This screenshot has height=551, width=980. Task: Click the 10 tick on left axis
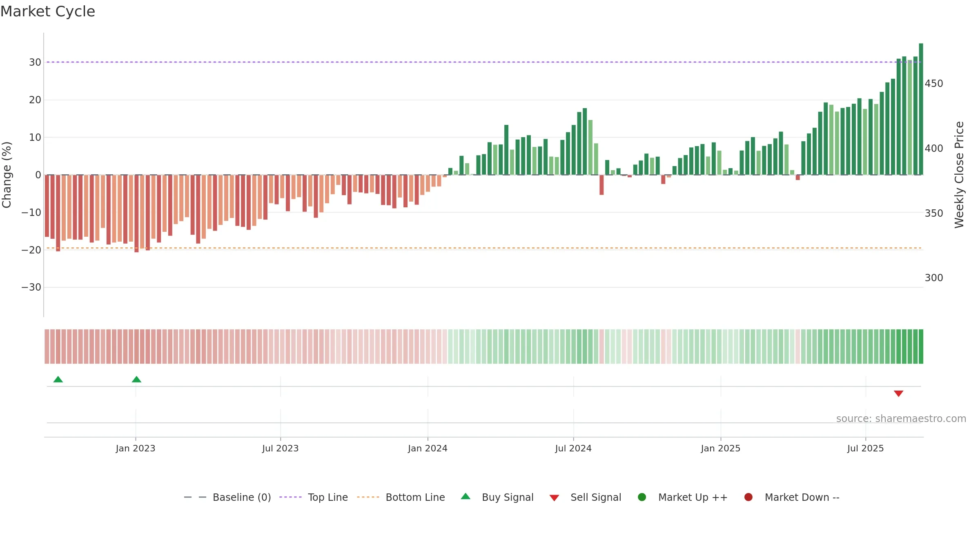[x=35, y=138]
